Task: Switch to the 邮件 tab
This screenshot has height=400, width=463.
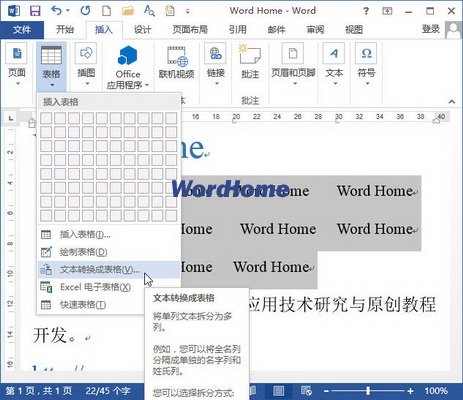Action: pyautogui.click(x=276, y=30)
